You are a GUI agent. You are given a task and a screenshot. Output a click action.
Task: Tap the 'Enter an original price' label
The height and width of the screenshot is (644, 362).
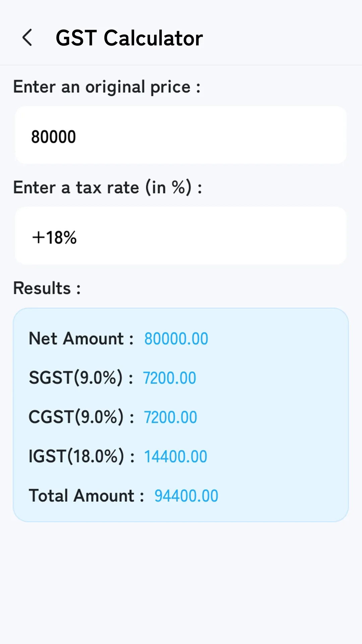tap(107, 87)
